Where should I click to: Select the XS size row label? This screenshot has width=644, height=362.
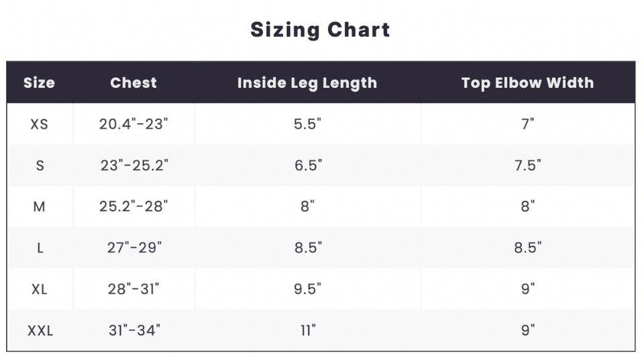[40, 124]
